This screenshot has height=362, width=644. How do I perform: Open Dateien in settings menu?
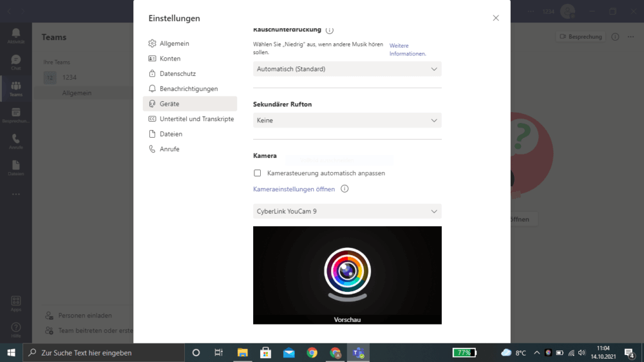[190, 134]
